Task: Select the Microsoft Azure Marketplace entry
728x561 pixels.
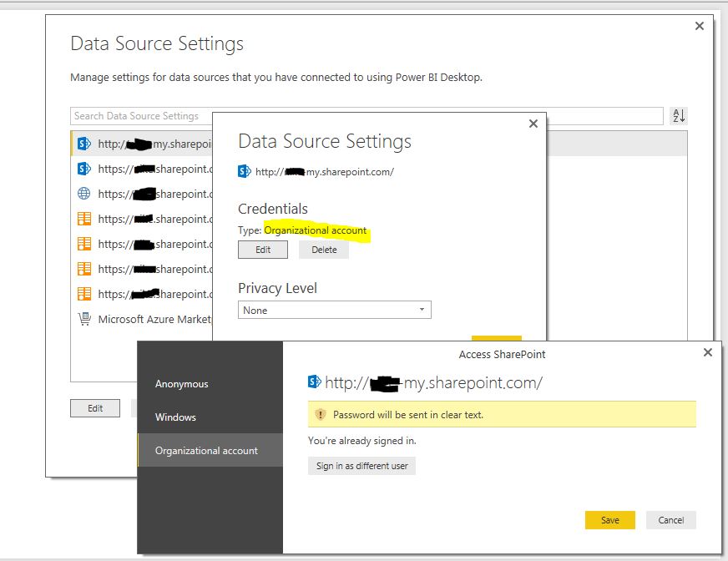Action: (x=154, y=319)
